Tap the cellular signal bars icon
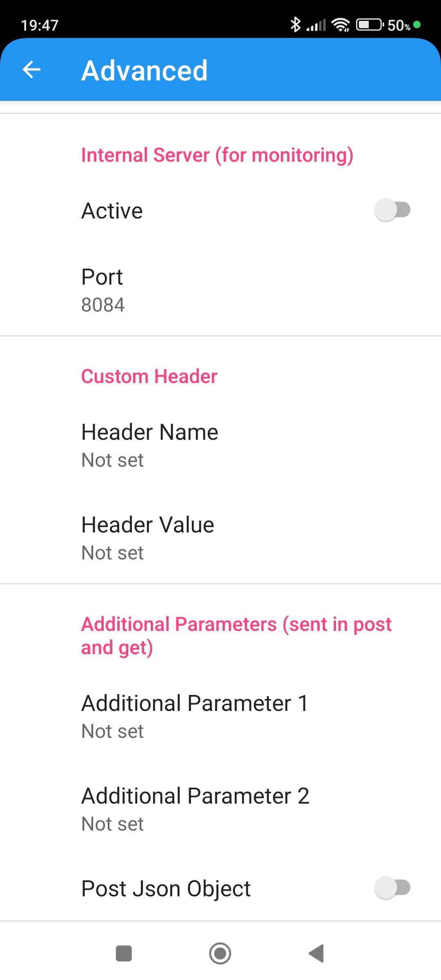Viewport: 441px width, 980px height. (316, 25)
